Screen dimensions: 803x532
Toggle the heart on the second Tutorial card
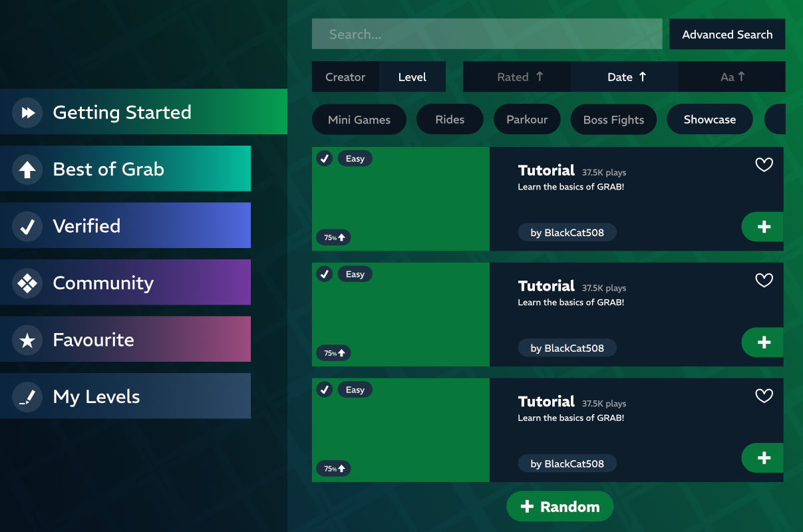(x=764, y=281)
